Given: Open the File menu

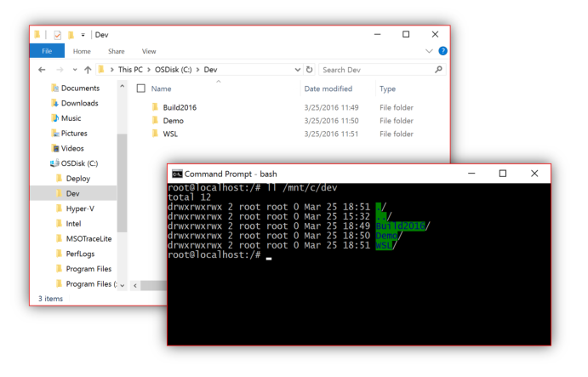Looking at the screenshot, I should click(x=46, y=51).
